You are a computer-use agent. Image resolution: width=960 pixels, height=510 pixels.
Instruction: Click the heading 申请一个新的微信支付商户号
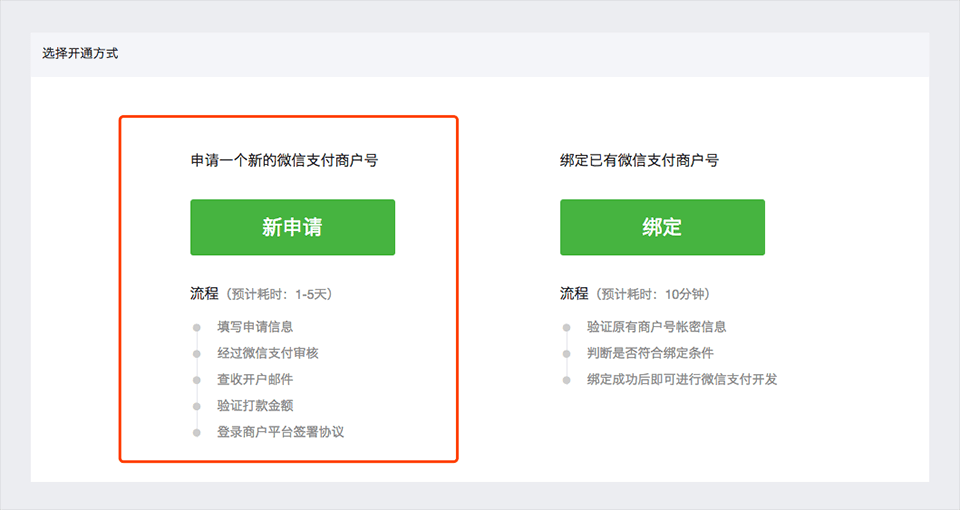point(285,161)
